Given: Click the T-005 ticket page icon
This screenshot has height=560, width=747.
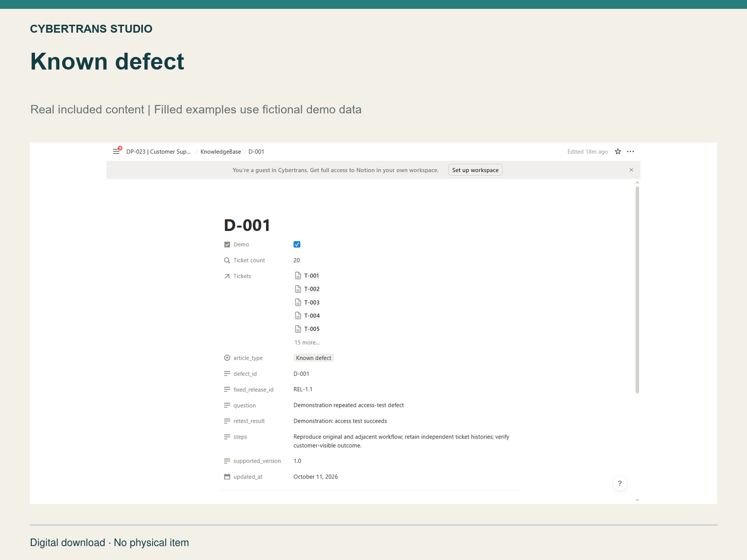Looking at the screenshot, I should point(298,329).
